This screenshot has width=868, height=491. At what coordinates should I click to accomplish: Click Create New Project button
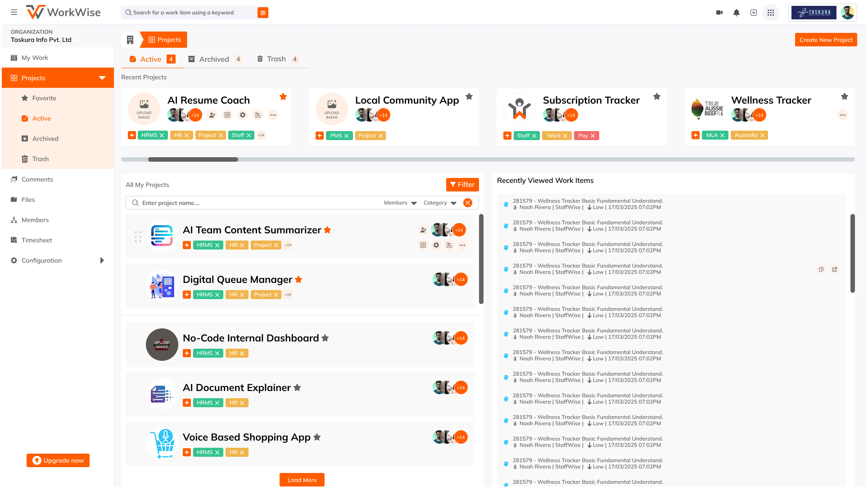(826, 40)
